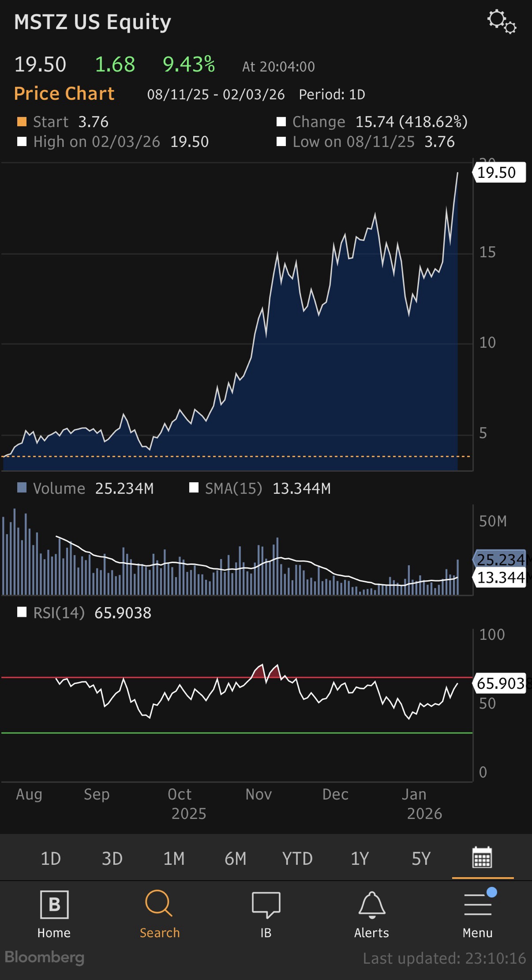The height and width of the screenshot is (980, 532).
Task: Toggle the RSI(14) legend square
Action: pyautogui.click(x=22, y=612)
